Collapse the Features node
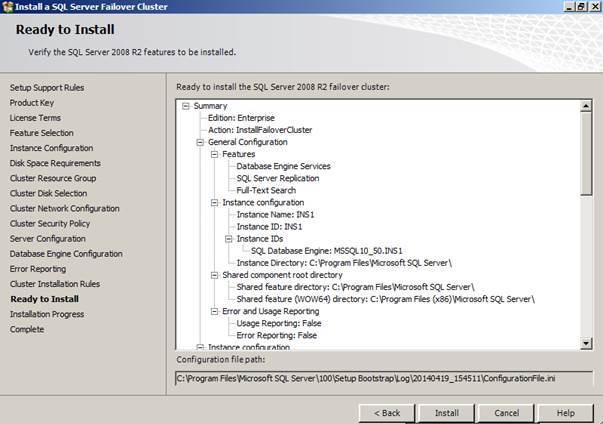This screenshot has height=424, width=603. tap(214, 154)
